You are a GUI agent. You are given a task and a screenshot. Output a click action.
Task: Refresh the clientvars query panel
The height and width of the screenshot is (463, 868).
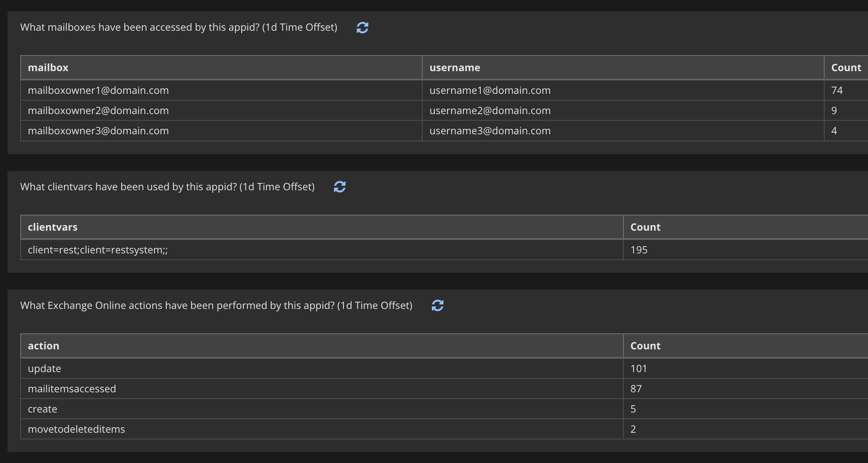(339, 187)
